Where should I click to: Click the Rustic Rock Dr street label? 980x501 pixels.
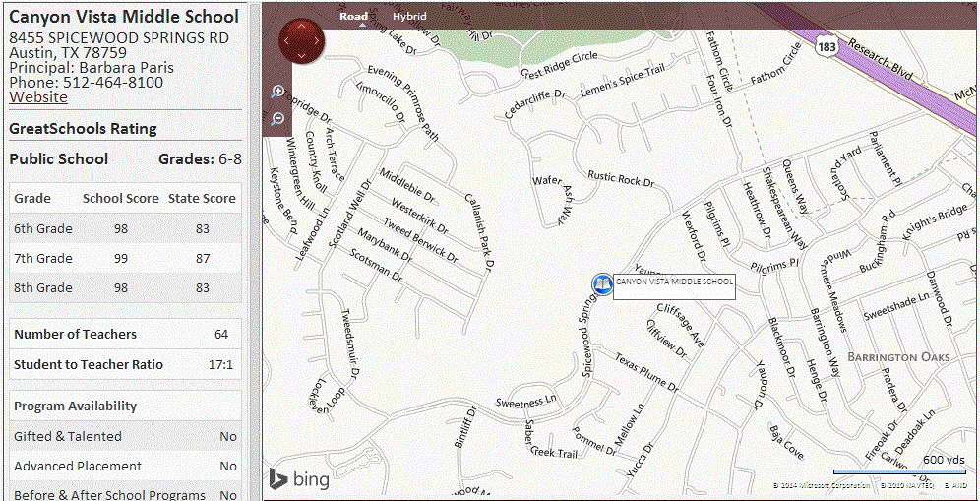(x=621, y=179)
